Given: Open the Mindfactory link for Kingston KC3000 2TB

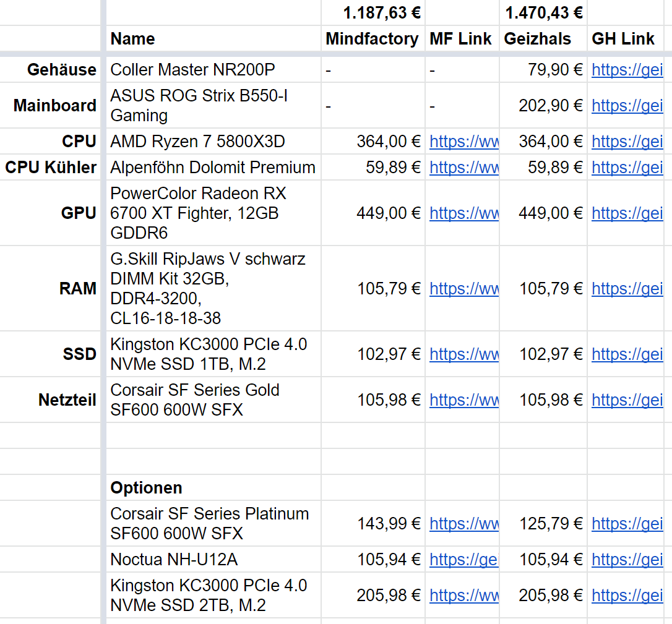Looking at the screenshot, I should (x=463, y=596).
